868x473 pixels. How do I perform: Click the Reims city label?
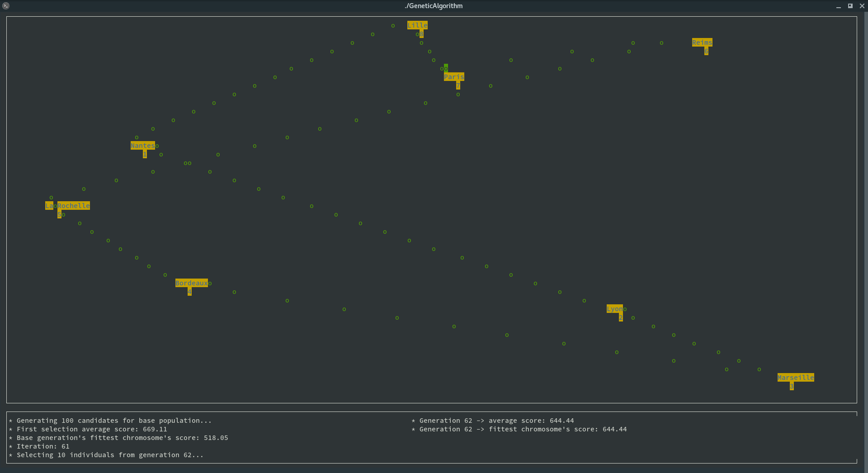coord(702,43)
